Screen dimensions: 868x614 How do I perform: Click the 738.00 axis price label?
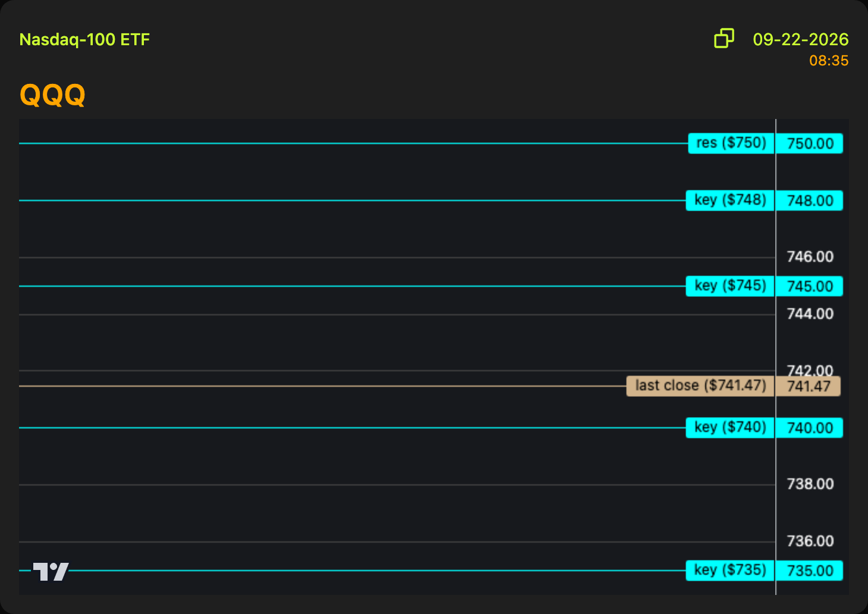(x=810, y=484)
